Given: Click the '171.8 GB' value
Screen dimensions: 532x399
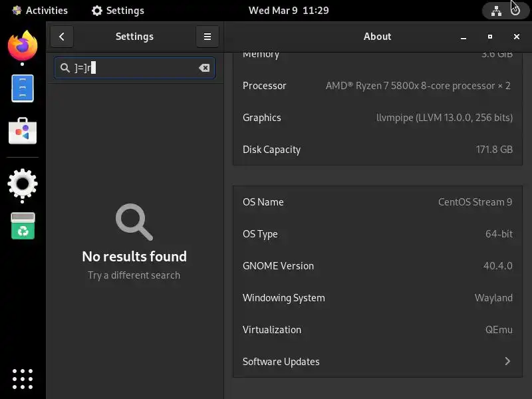Looking at the screenshot, I should coord(494,150).
